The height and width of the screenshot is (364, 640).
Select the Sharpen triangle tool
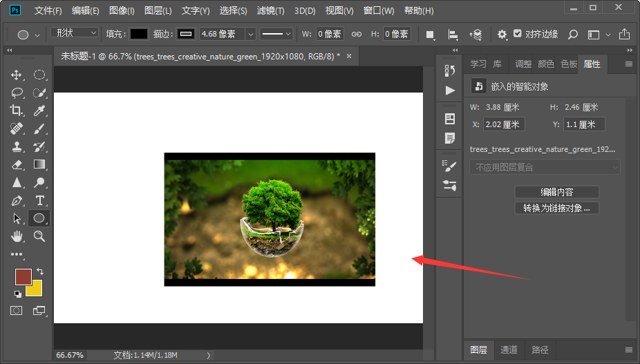coord(17,182)
